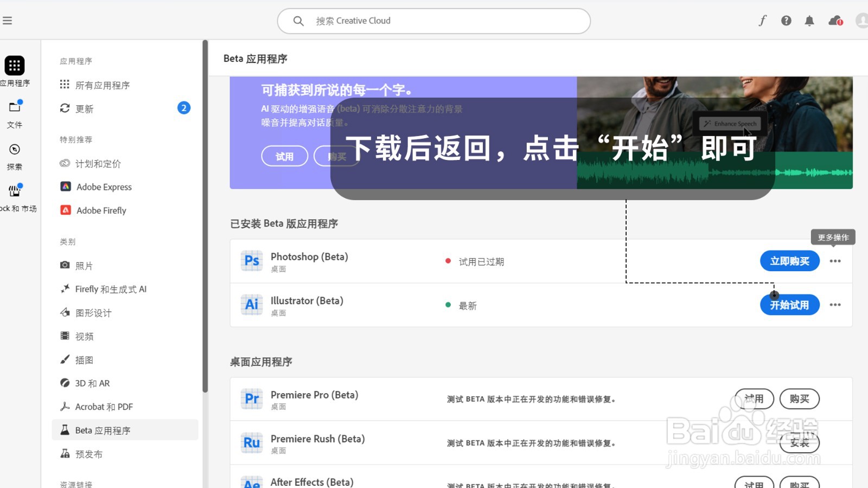Click the 已安装 Beta 版应用程序 heading
Screen dimensions: 868x488
click(284, 223)
